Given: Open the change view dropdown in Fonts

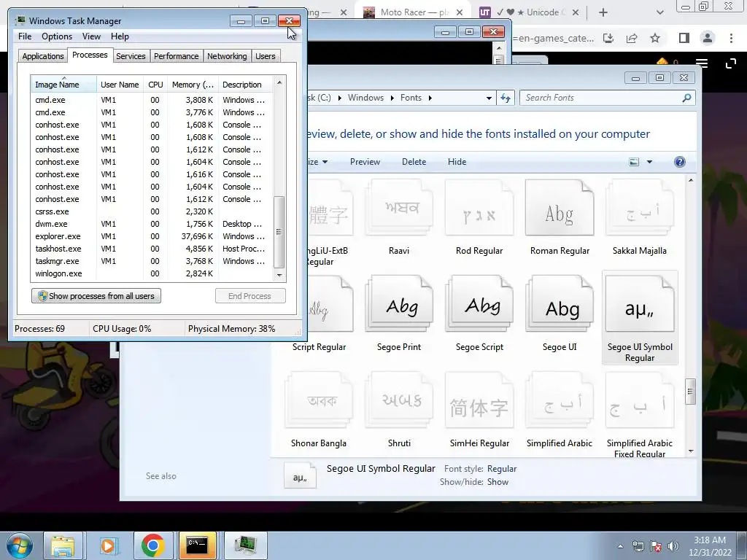Looking at the screenshot, I should [x=649, y=162].
